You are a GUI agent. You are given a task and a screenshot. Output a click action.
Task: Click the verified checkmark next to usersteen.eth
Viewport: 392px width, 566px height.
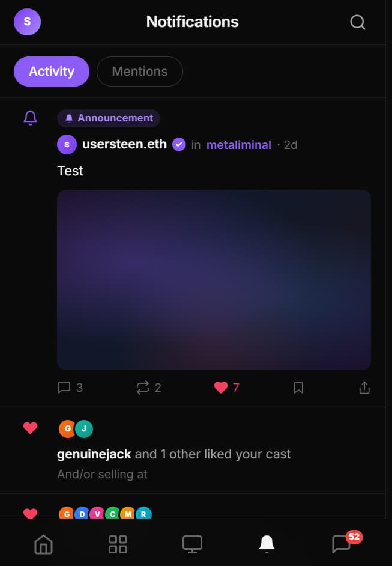pos(178,144)
